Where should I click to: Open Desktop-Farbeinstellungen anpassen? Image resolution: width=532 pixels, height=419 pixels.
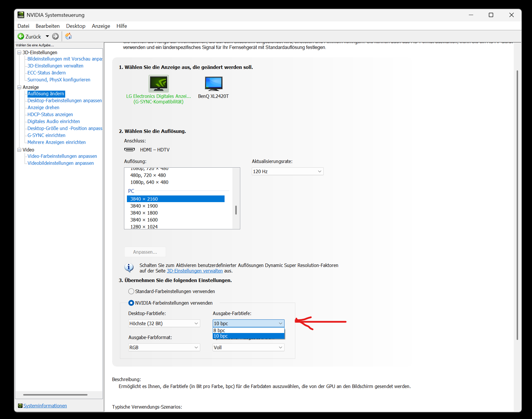[65, 100]
